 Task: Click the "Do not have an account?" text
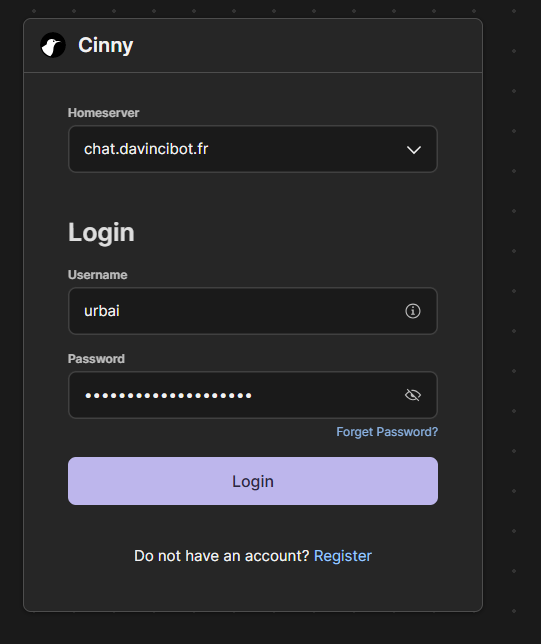pos(221,556)
